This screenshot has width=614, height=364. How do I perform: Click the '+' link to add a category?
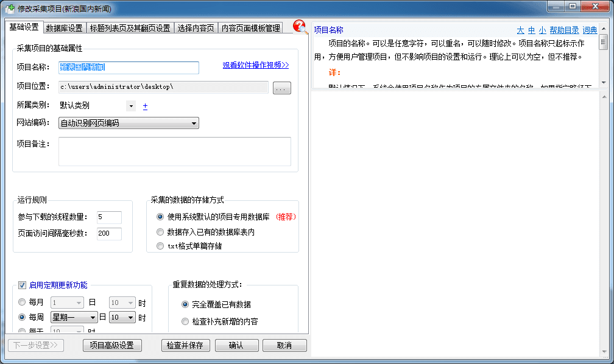[145, 107]
